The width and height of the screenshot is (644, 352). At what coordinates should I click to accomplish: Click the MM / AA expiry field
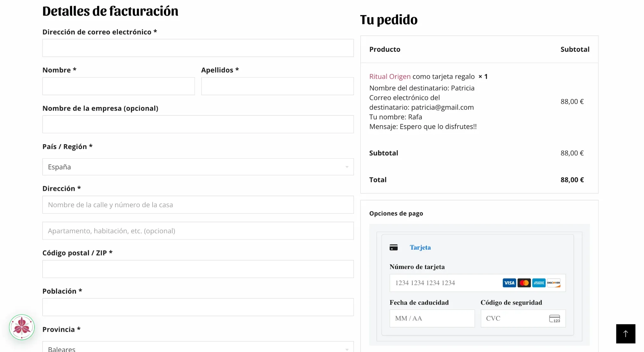pos(432,319)
